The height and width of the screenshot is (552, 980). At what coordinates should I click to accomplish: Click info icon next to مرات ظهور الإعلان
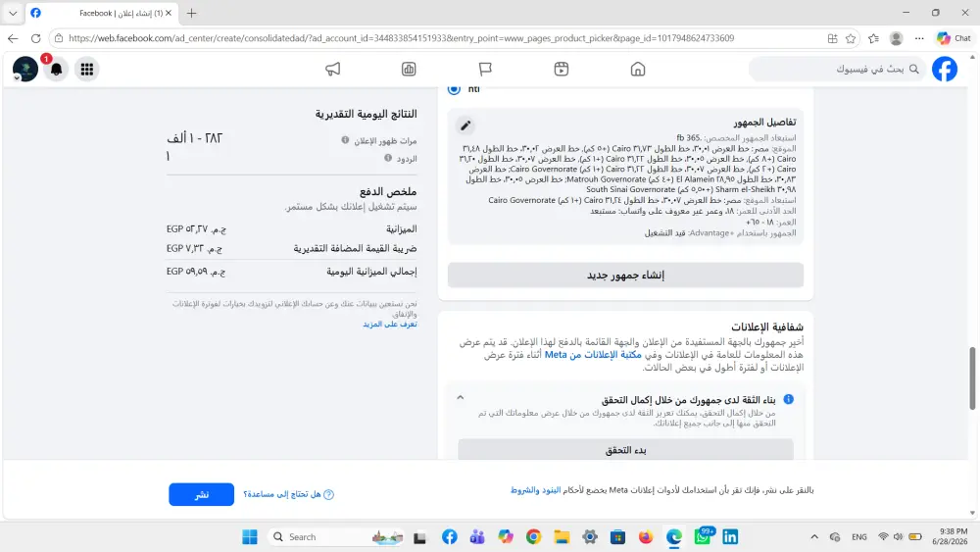point(345,140)
